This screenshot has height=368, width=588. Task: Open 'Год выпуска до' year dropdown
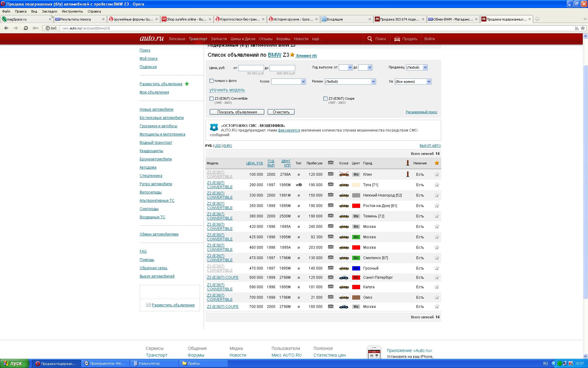[x=365, y=67]
